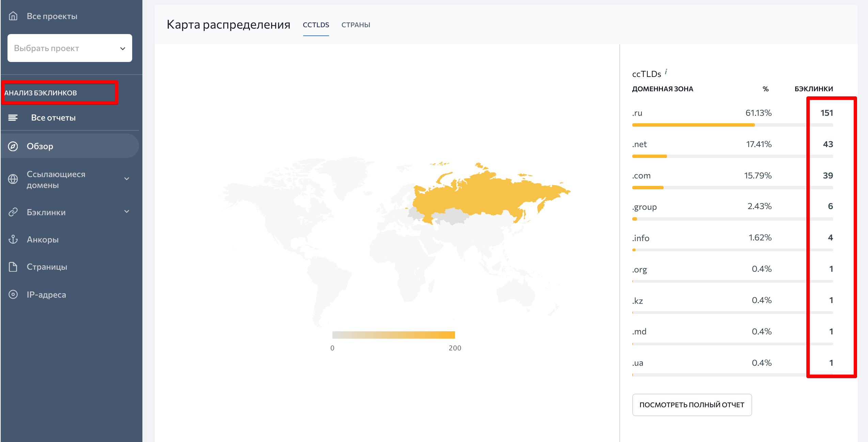The height and width of the screenshot is (442, 868).
Task: Click the compass icon for Обзор
Action: pyautogui.click(x=13, y=146)
